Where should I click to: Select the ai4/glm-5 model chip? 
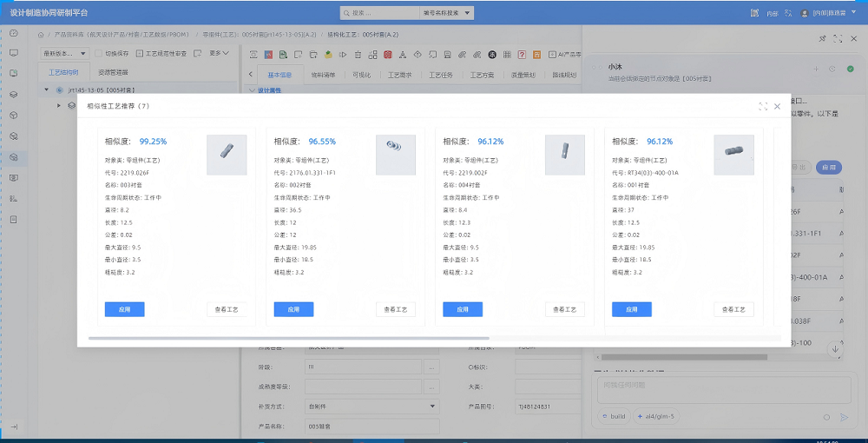[x=656, y=416]
